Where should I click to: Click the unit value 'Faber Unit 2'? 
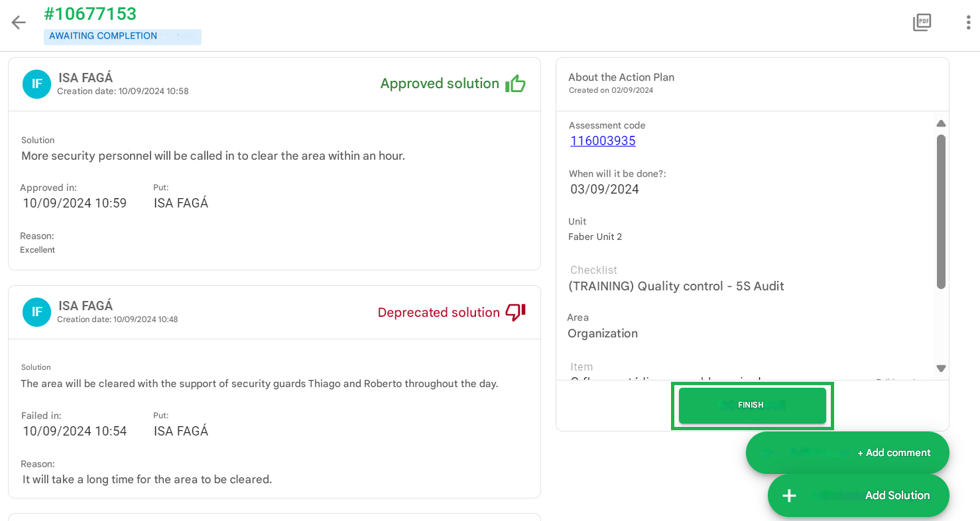[x=595, y=237]
